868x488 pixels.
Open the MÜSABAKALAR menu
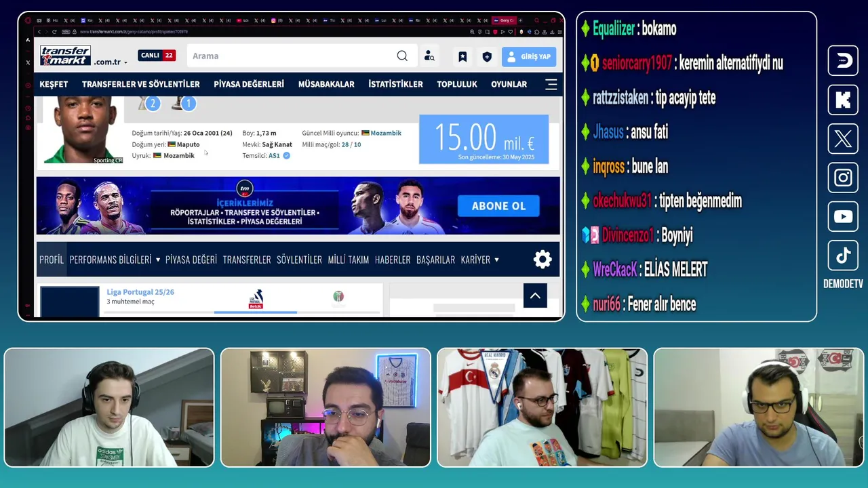point(326,84)
